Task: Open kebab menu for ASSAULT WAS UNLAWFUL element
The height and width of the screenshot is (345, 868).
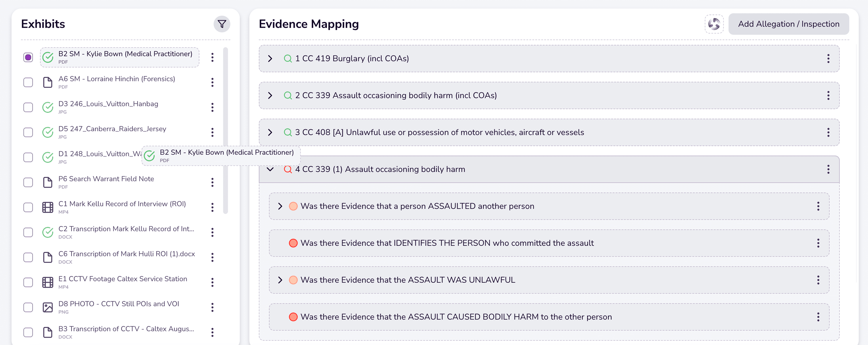Action: click(x=818, y=280)
